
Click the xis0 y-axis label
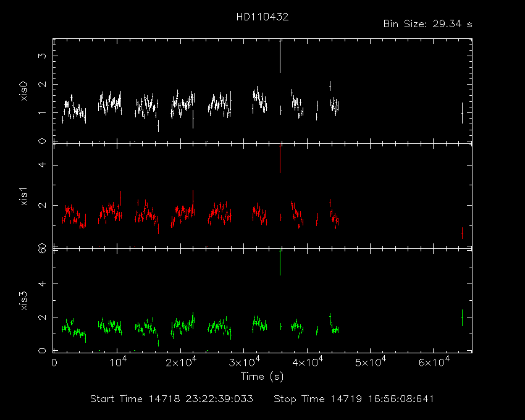click(x=23, y=92)
